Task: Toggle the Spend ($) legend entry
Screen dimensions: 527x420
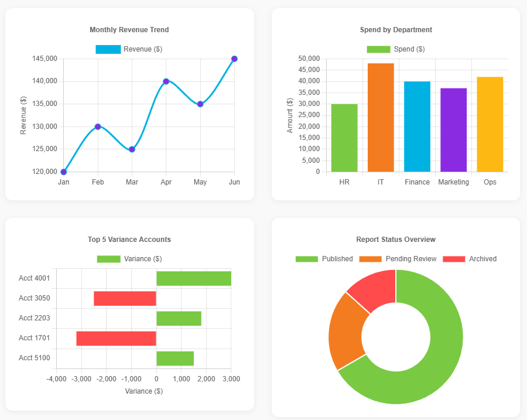Action: click(395, 49)
